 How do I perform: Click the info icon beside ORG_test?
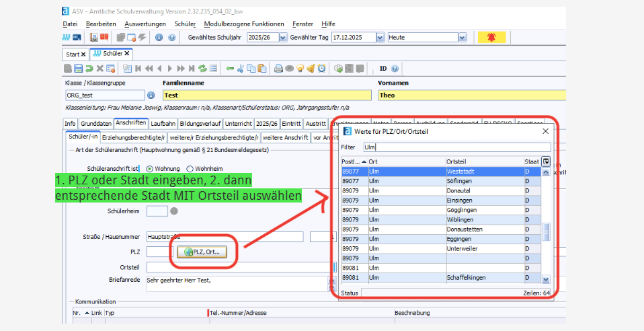pos(151,96)
